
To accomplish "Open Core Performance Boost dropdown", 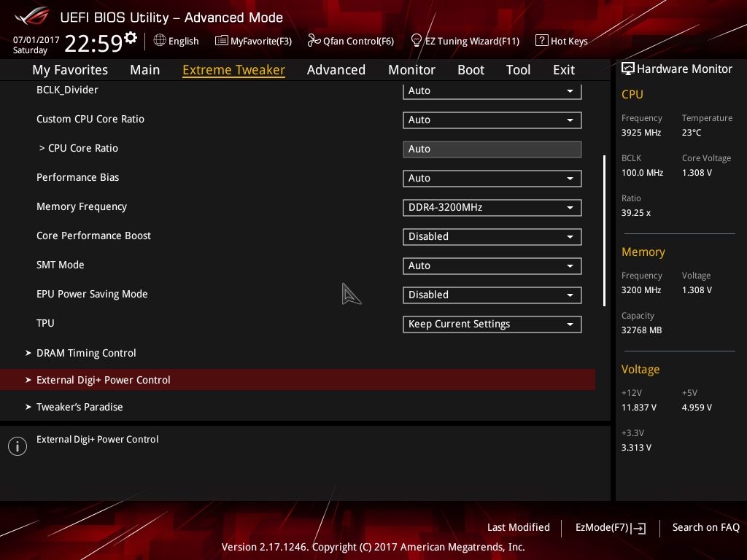I will point(492,237).
